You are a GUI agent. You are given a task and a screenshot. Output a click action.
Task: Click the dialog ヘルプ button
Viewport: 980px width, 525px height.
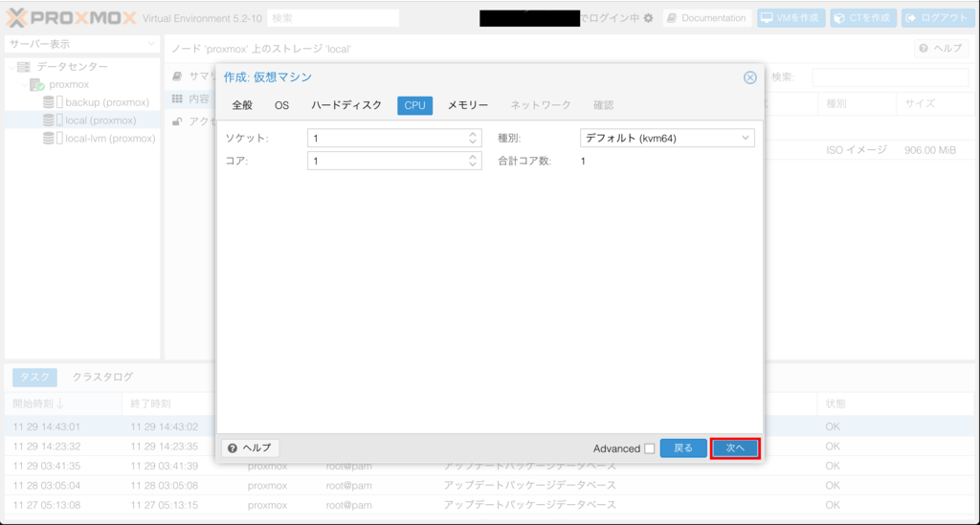pos(250,448)
